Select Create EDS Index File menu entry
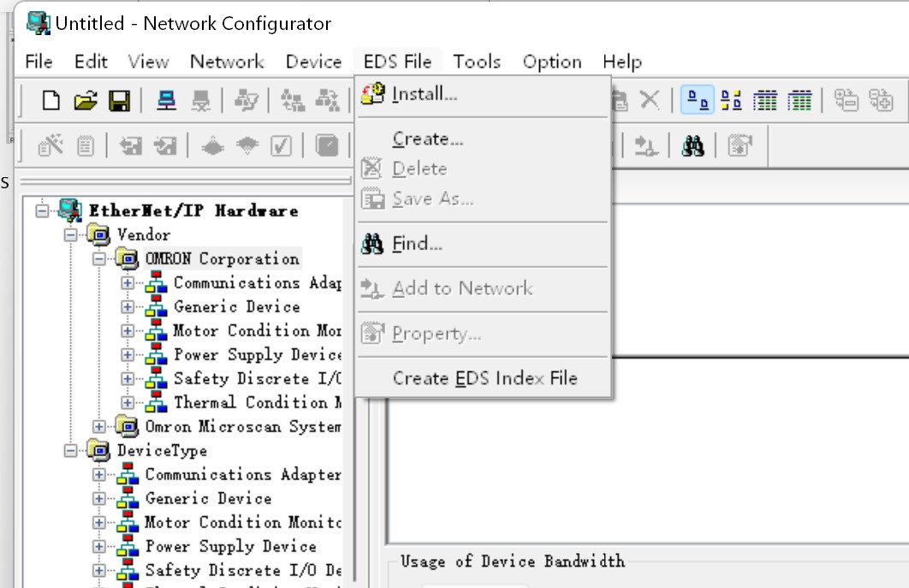909x588 pixels. [484, 378]
